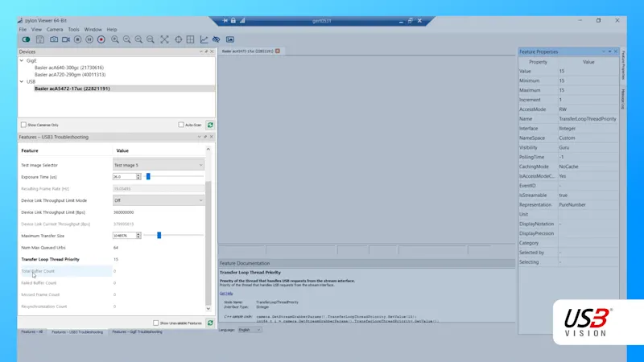Image resolution: width=644 pixels, height=362 pixels.
Task: Click the single shot camera icon
Action: coord(54,39)
